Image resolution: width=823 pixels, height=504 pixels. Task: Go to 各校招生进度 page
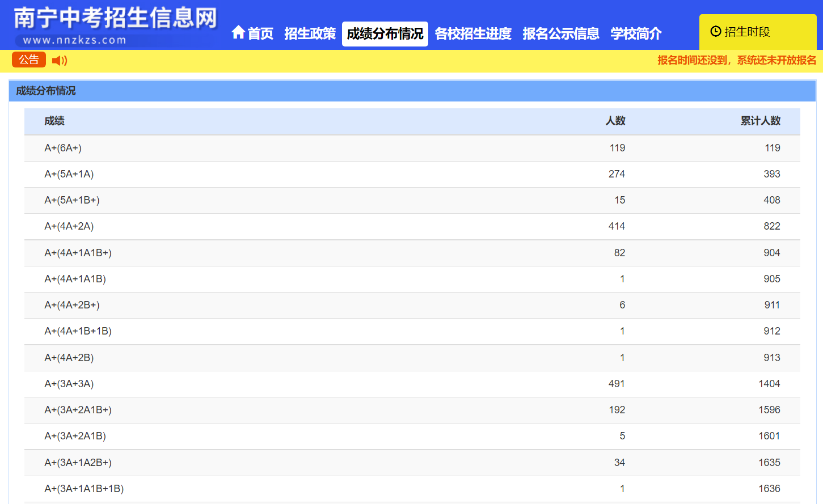[x=473, y=34]
